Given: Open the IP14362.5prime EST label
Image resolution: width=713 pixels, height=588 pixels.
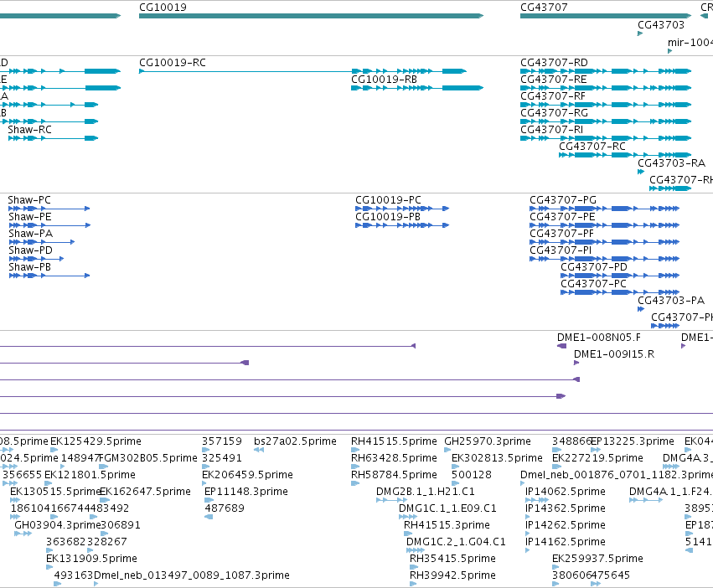Looking at the screenshot, I should click(x=566, y=508).
